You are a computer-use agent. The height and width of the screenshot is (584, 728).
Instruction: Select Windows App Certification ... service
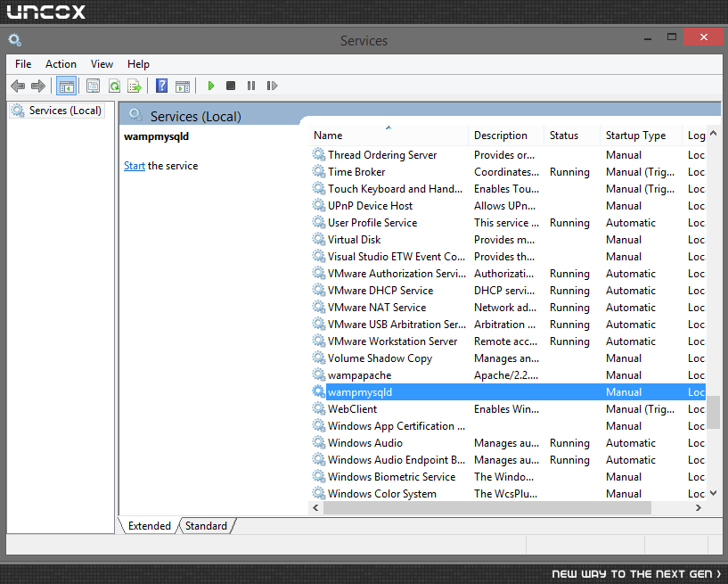pos(508,425)
